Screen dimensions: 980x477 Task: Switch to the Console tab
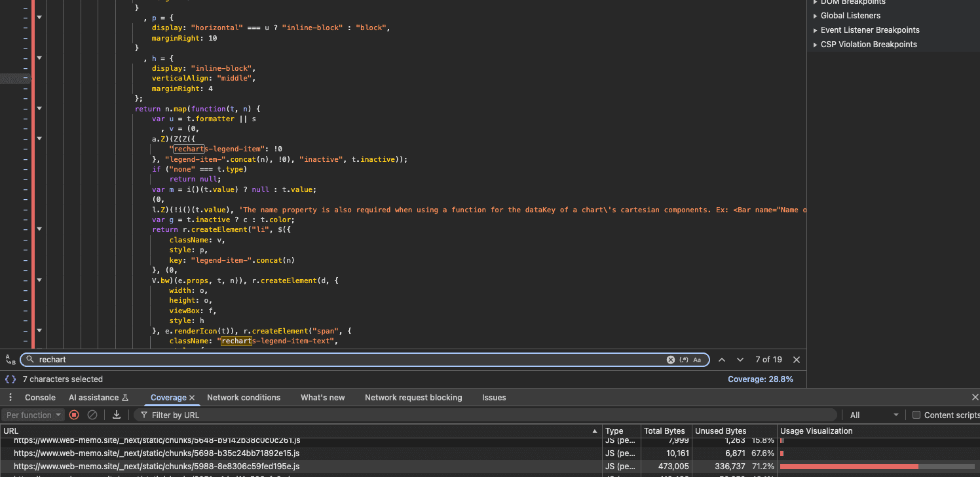tap(40, 398)
